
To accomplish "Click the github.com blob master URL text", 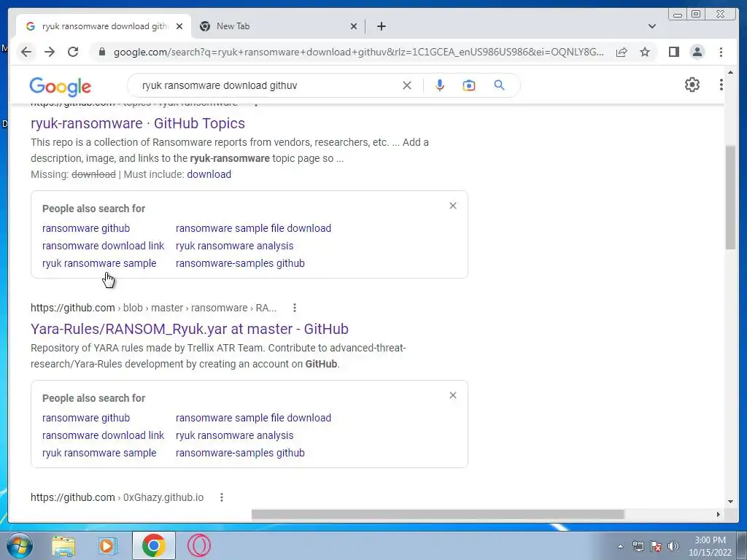I will tap(153, 308).
